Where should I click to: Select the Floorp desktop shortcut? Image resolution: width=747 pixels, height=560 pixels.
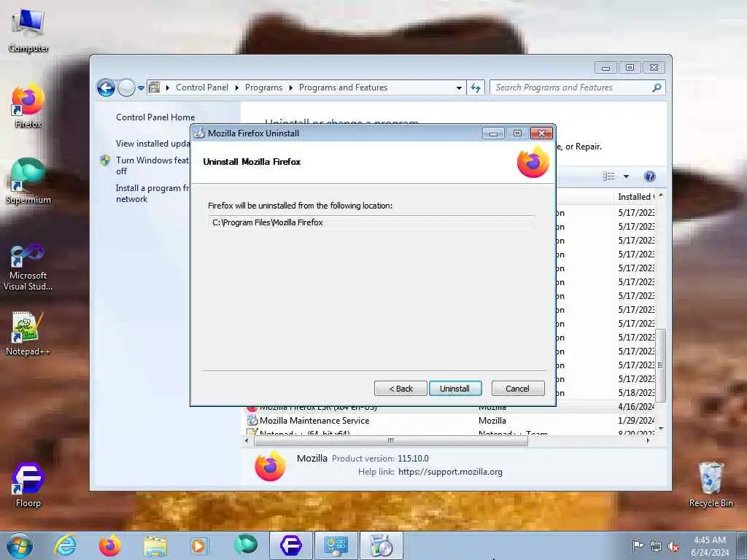click(28, 485)
